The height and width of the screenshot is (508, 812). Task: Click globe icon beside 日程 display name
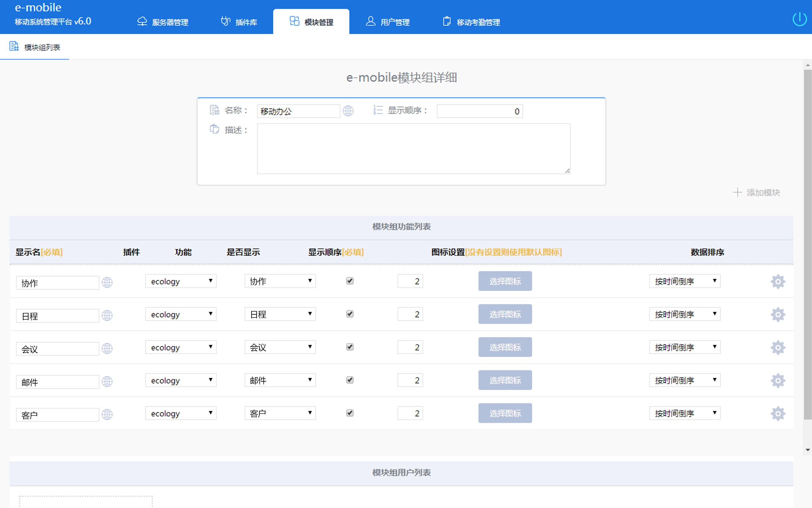tap(107, 316)
